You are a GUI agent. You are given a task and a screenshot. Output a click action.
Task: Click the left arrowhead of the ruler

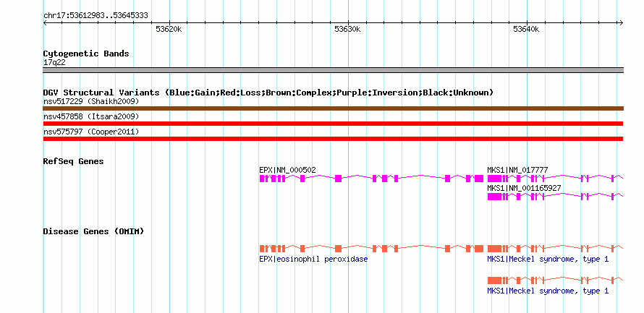(x=45, y=22)
